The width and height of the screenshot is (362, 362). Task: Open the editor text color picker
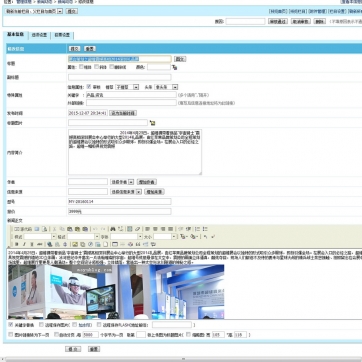point(184,237)
